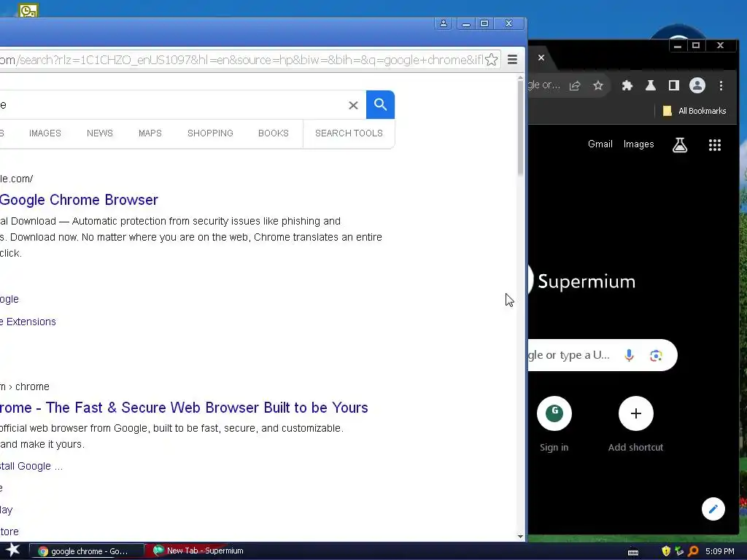Open the start button star icon on the taskbar

[13, 551]
